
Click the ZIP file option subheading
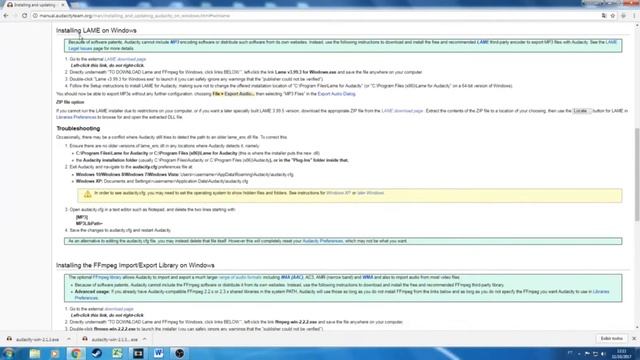[70, 102]
